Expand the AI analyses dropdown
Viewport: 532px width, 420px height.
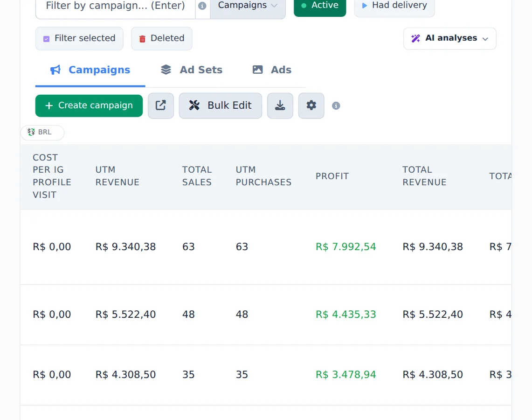449,38
